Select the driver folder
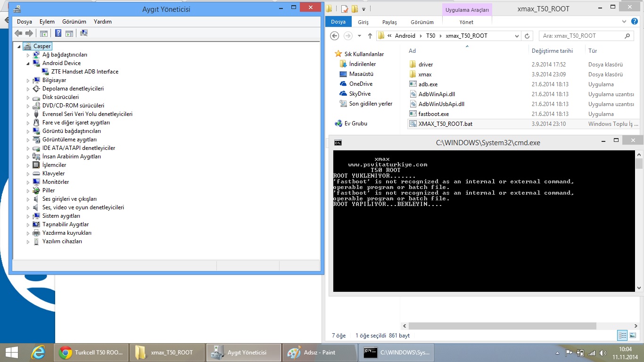The width and height of the screenshot is (644, 362). (426, 65)
